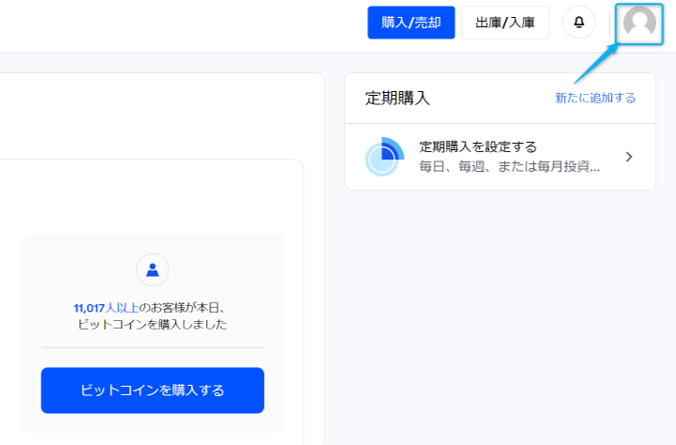Click the blue annotation arrow
676x445 pixels.
[595, 65]
